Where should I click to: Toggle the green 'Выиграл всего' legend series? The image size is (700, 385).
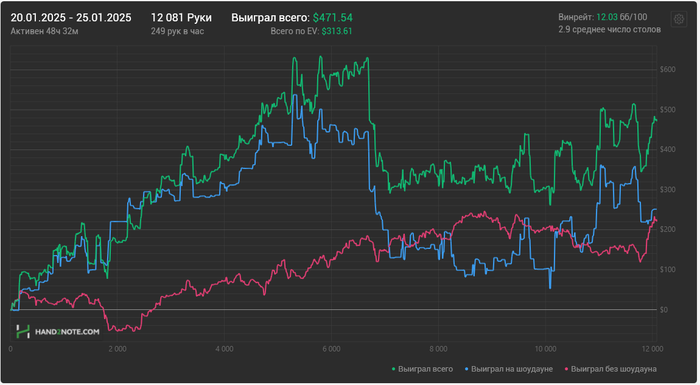422,369
